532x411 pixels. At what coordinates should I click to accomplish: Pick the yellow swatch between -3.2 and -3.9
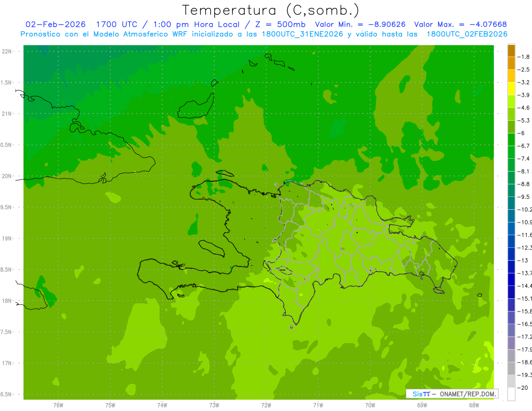coord(511,89)
